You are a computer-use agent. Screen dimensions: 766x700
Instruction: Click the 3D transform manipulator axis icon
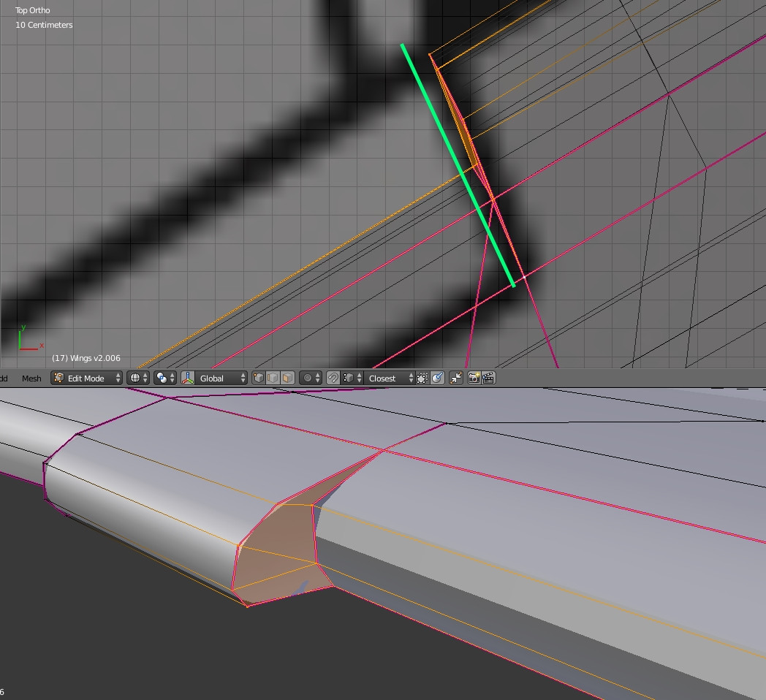coord(186,378)
